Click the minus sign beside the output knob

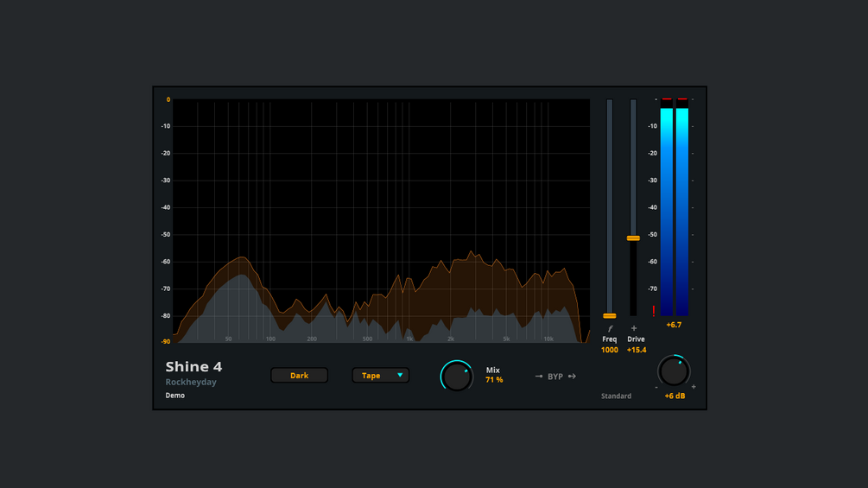coord(656,387)
